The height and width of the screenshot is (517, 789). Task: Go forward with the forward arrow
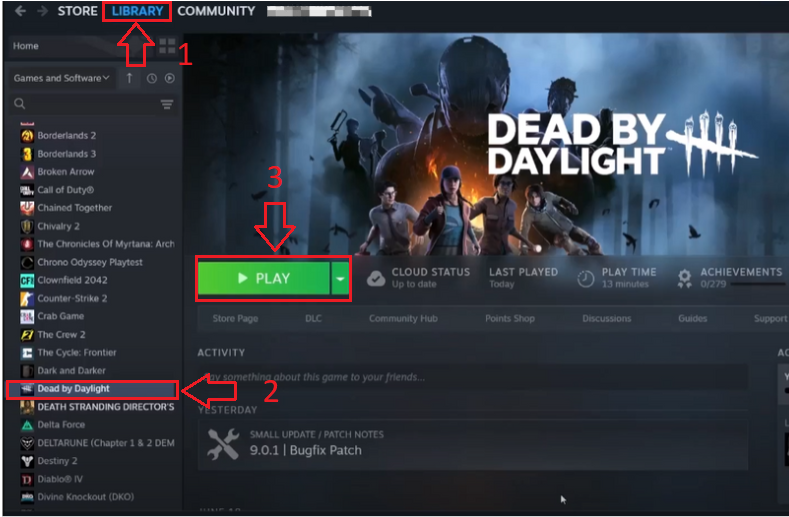42,11
